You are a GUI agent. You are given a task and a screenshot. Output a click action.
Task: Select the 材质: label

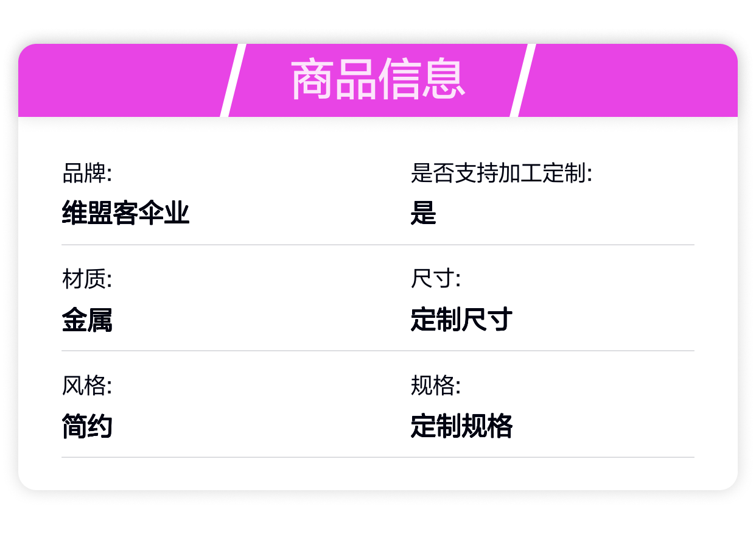coord(87,279)
